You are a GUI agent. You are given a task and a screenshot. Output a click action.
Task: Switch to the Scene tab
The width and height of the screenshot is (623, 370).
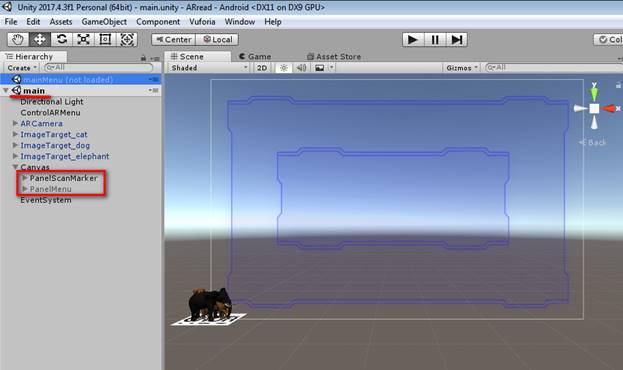click(197, 56)
